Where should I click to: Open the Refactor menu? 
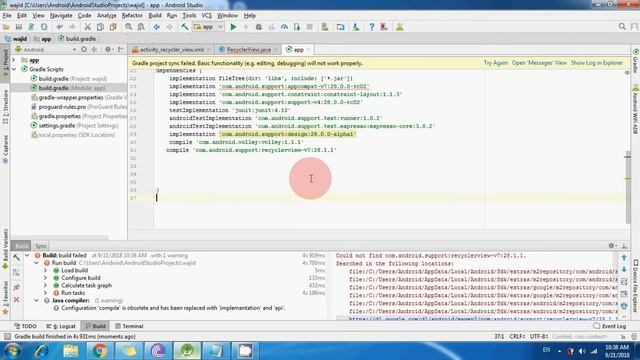132,16
